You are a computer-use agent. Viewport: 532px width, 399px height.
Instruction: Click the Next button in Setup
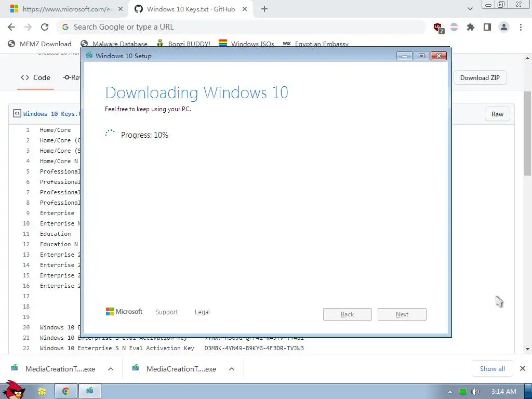[x=402, y=314]
